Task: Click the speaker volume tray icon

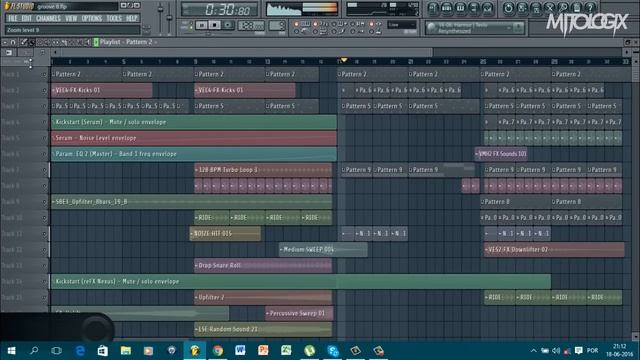Action: [556, 351]
